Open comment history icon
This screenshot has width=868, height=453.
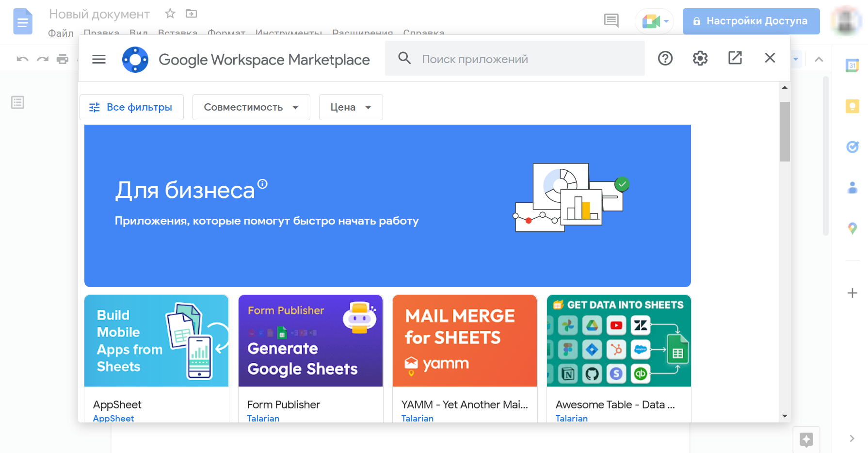(x=611, y=21)
